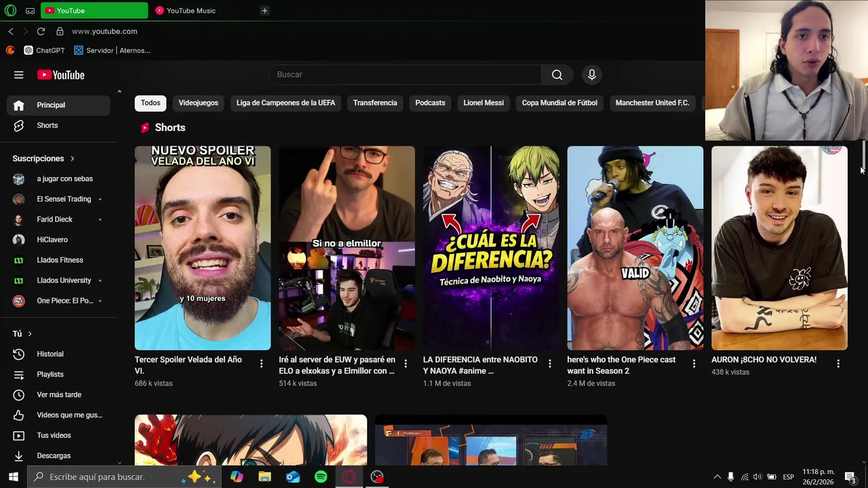Viewport: 868px width, 488px height.
Task: Open options for One Piece cast short
Action: (x=694, y=364)
